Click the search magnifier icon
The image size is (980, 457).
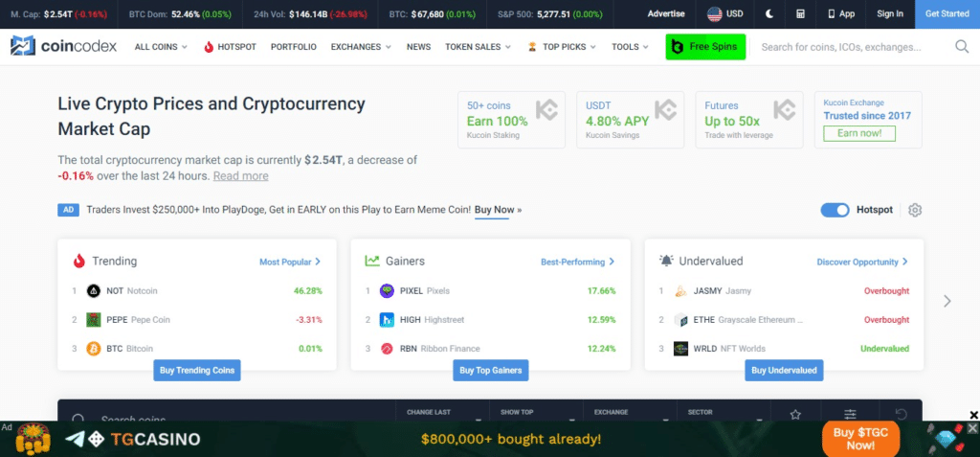pyautogui.click(x=962, y=46)
